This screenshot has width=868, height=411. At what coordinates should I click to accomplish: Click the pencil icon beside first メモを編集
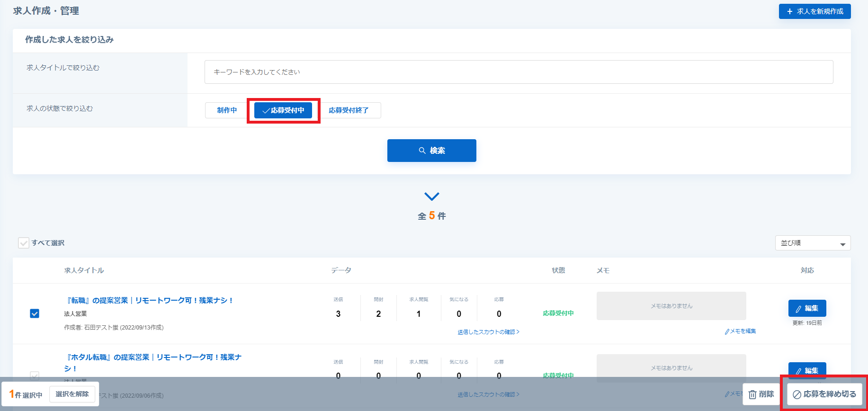(x=727, y=331)
